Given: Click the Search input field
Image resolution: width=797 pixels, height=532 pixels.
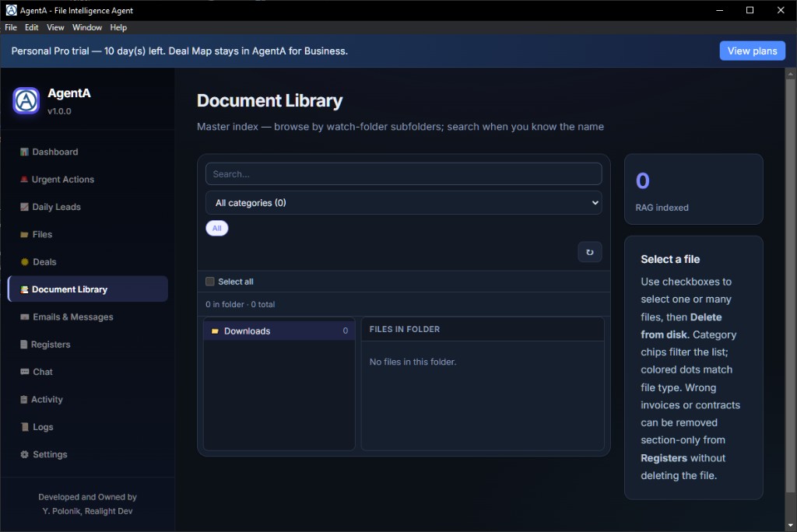Looking at the screenshot, I should [404, 173].
